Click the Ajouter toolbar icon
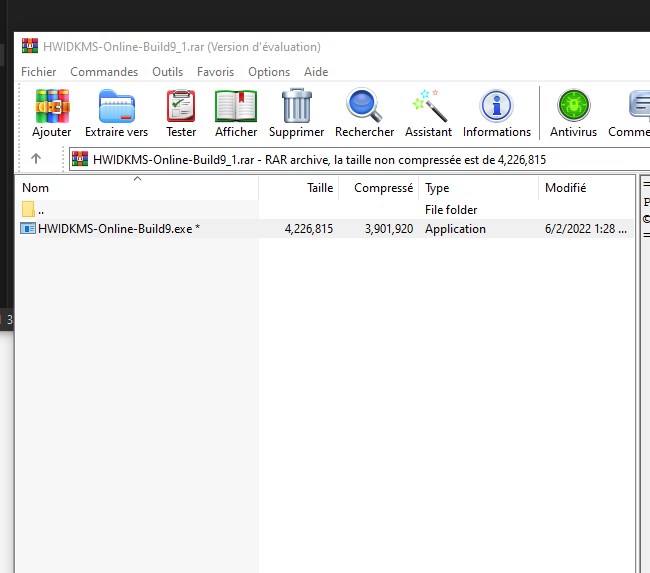Screen dimensions: 650x573 point(52,106)
